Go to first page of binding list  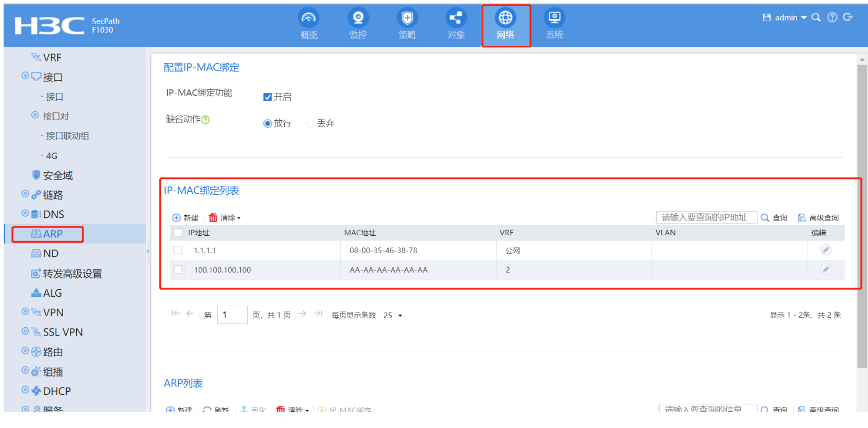click(176, 314)
